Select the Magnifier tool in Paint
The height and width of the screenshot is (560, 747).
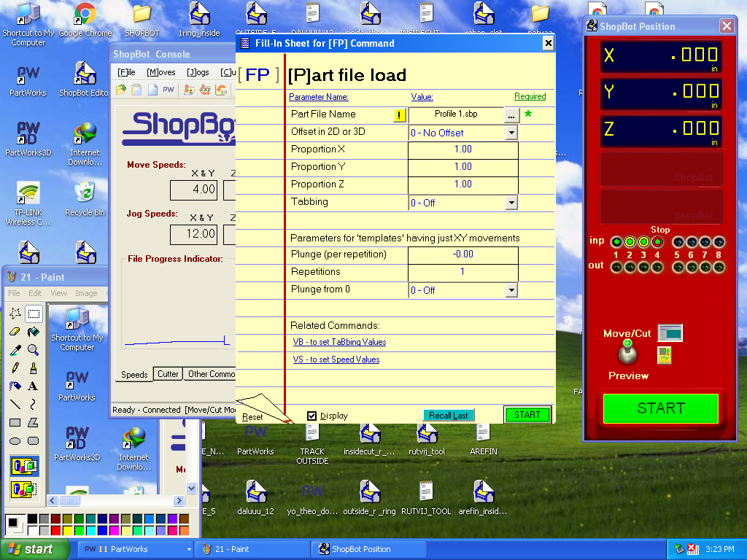34,350
